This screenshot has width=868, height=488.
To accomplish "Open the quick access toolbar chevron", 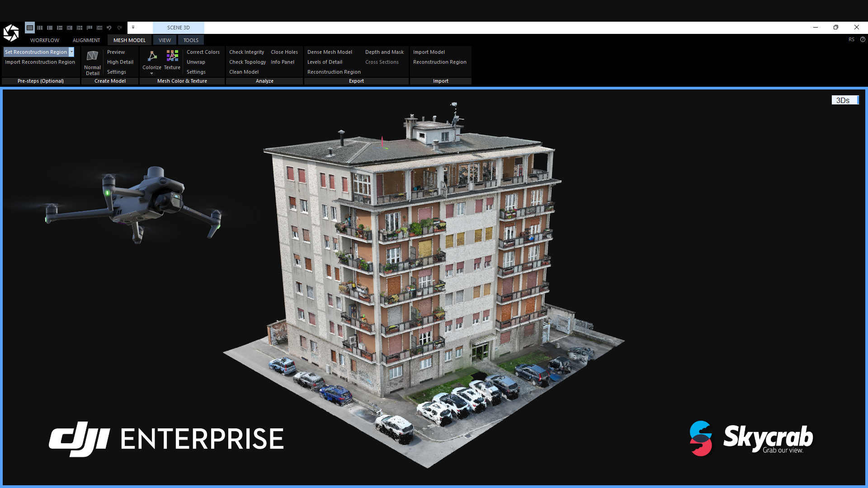I will 133,27.
